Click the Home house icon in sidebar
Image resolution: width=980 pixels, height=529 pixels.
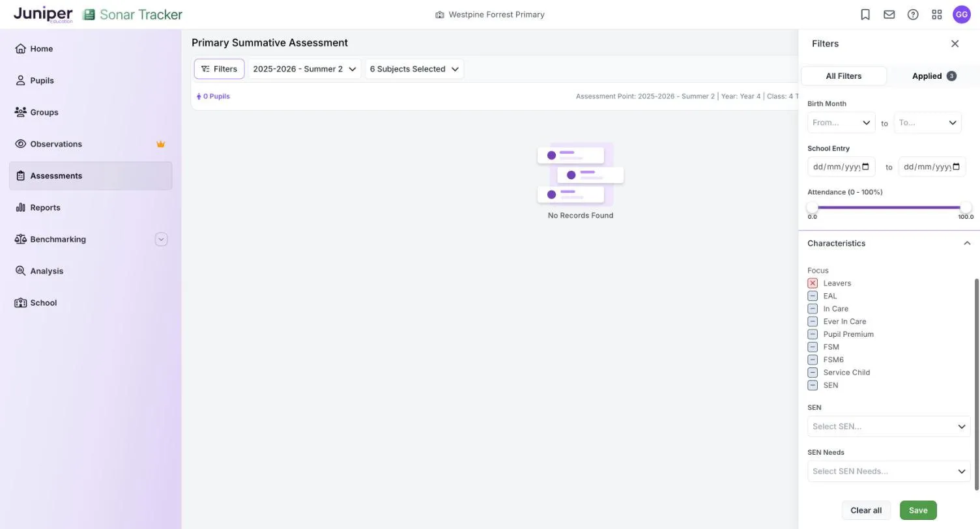[x=20, y=49]
